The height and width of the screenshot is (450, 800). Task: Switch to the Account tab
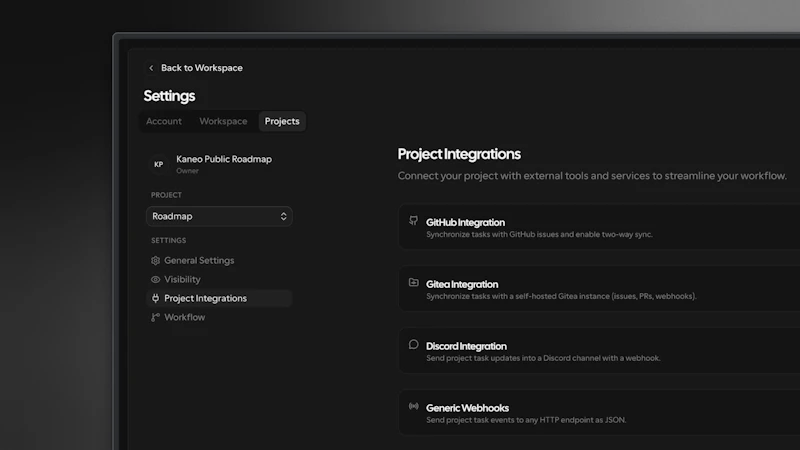[164, 121]
